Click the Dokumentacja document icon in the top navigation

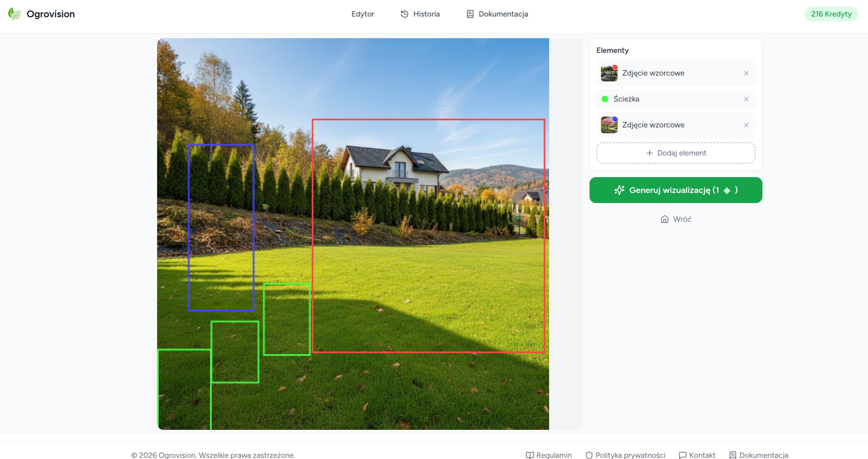[x=470, y=14]
